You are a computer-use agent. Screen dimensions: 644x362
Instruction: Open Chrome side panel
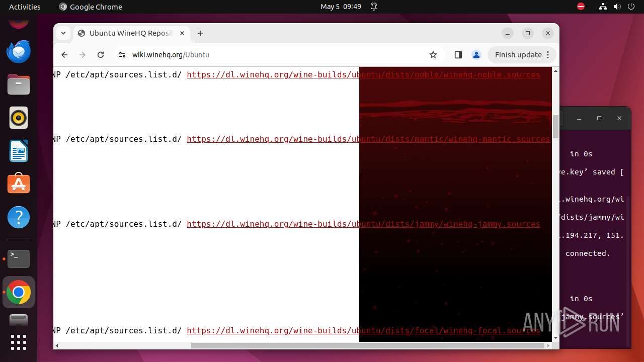tap(458, 55)
